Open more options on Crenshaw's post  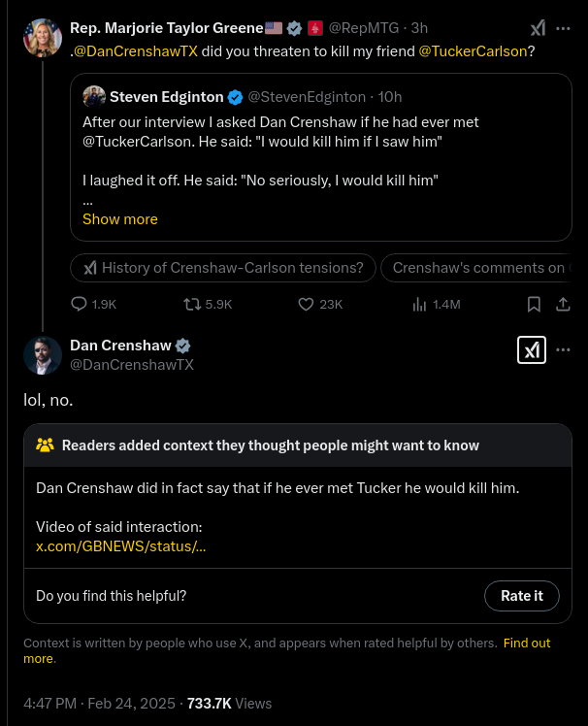point(563,350)
